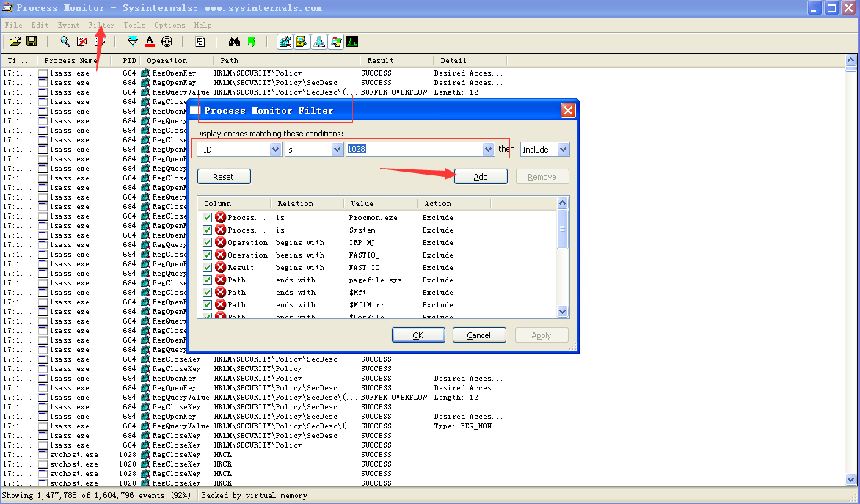Toggle the Show Process and Thread Activity icon
The width and height of the screenshot is (860, 504).
tap(335, 42)
